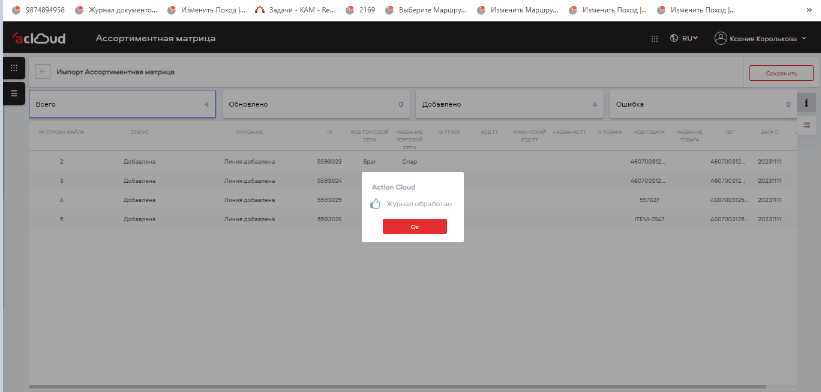Viewport: 821px width, 392px height.
Task: Select the Добавлено summary tab
Action: click(509, 104)
